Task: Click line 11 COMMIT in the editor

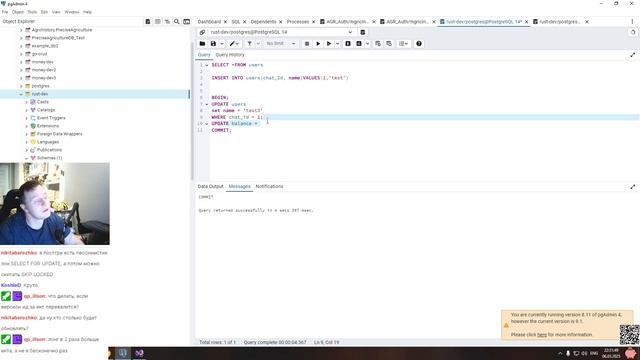Action: (x=221, y=130)
